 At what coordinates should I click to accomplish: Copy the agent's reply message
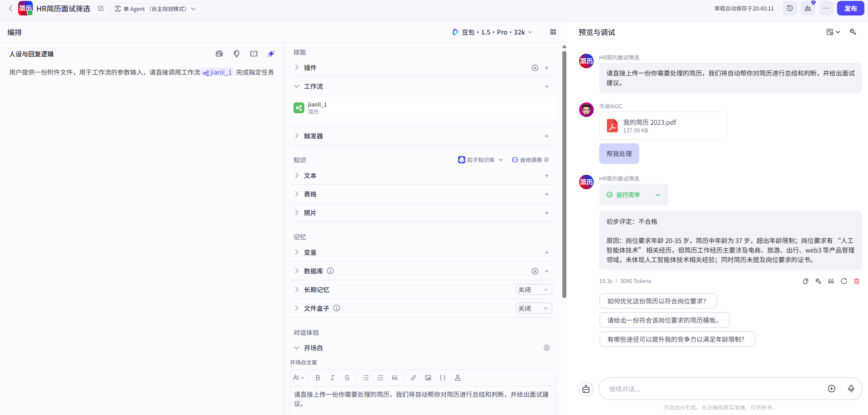(806, 281)
